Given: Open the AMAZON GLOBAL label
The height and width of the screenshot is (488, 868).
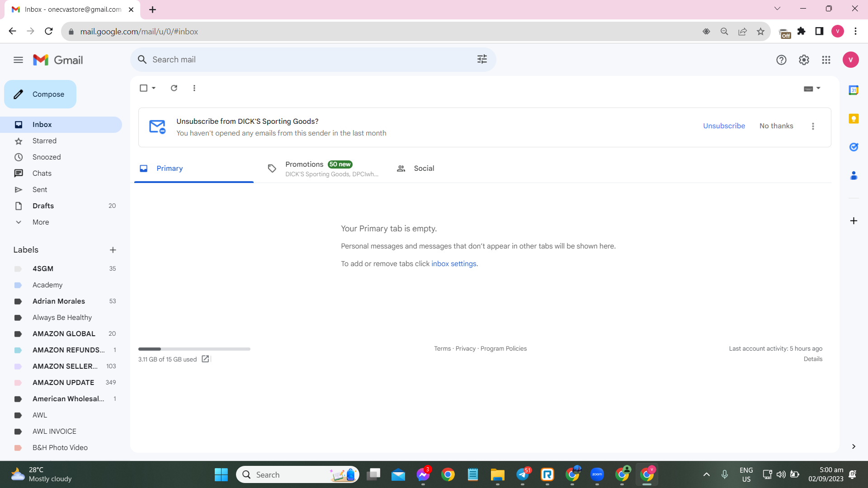Looking at the screenshot, I should (61, 333).
